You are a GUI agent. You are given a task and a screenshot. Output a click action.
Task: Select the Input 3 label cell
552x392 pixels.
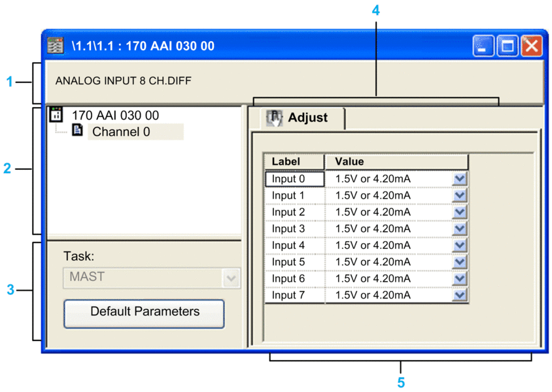[x=294, y=229]
